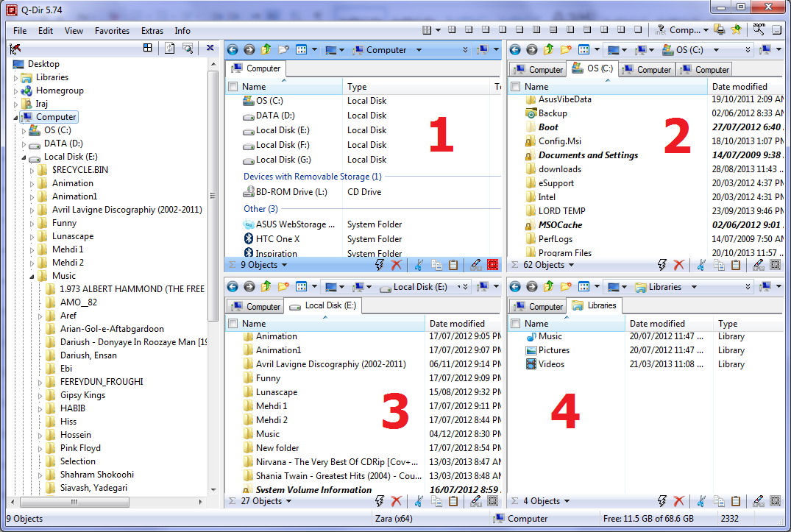Expand the Pink Floyd folder in tree
Viewport: 791px width, 532px height.
[x=40, y=448]
